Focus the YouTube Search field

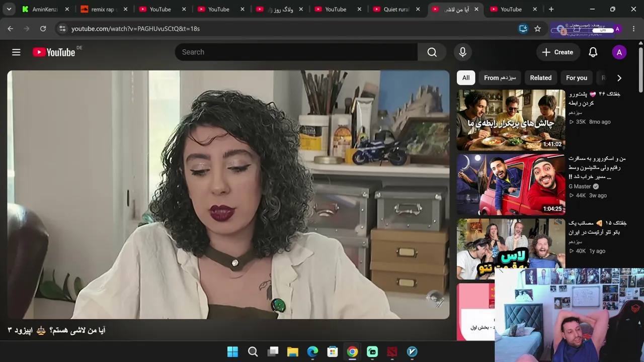pyautogui.click(x=296, y=52)
